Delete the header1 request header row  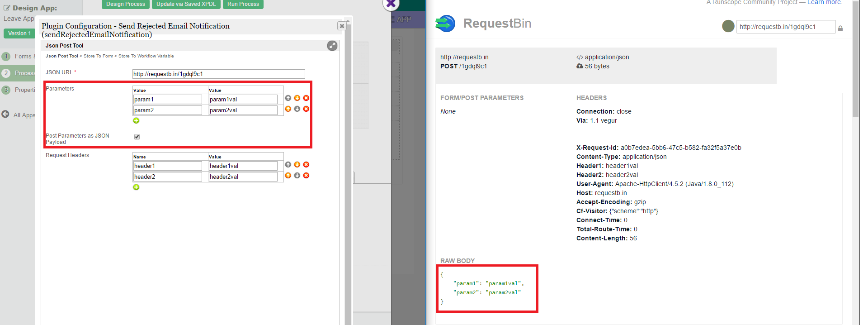tap(306, 165)
